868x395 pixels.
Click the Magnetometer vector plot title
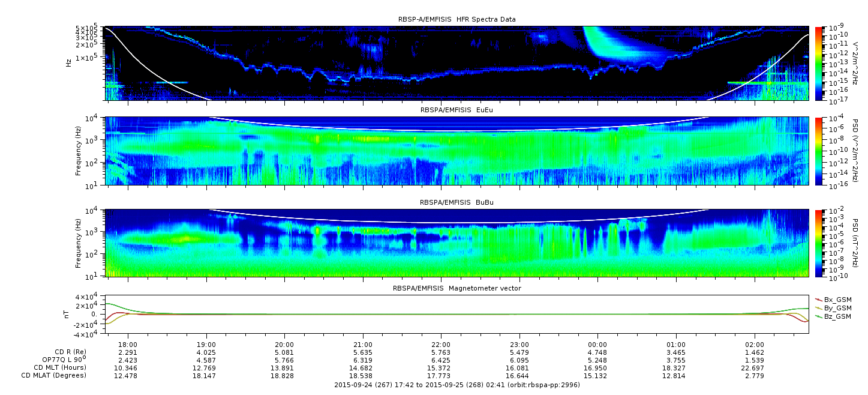(x=456, y=288)
